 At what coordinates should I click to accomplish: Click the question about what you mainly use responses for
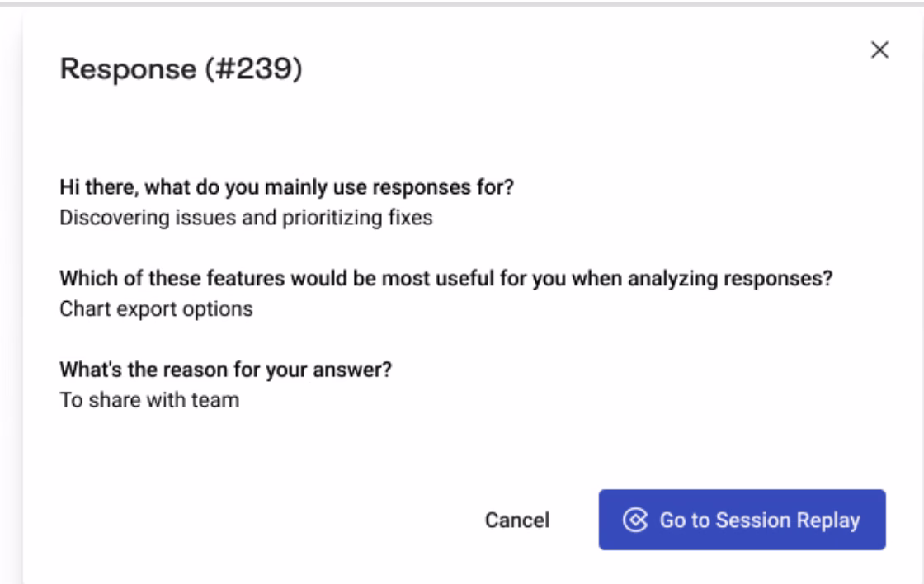(287, 186)
